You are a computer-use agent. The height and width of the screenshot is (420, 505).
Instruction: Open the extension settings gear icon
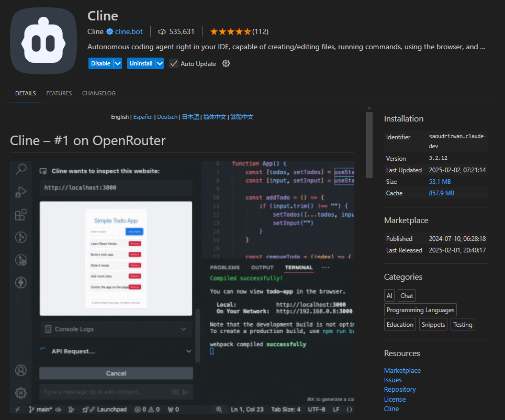226,63
